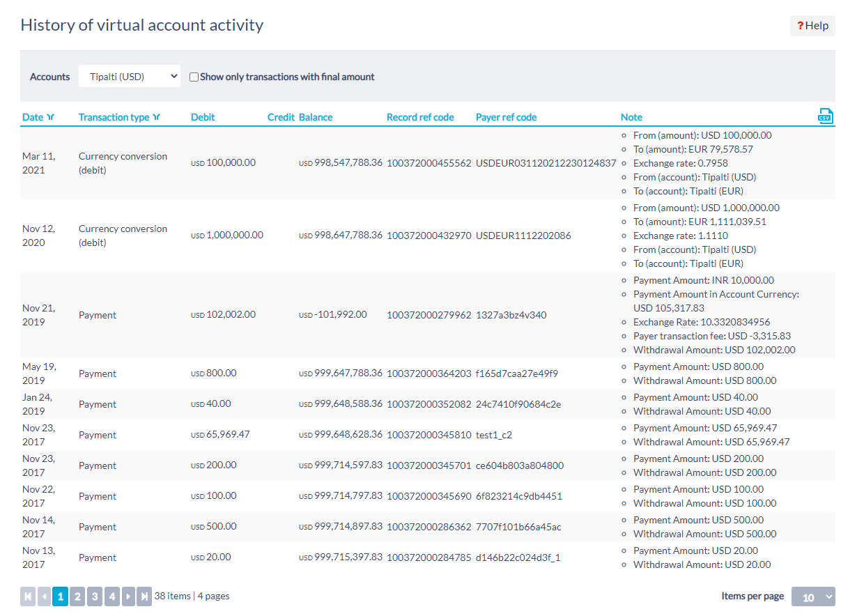This screenshot has width=857, height=616.
Task: Click the Date column filter icon
Action: pyautogui.click(x=50, y=117)
